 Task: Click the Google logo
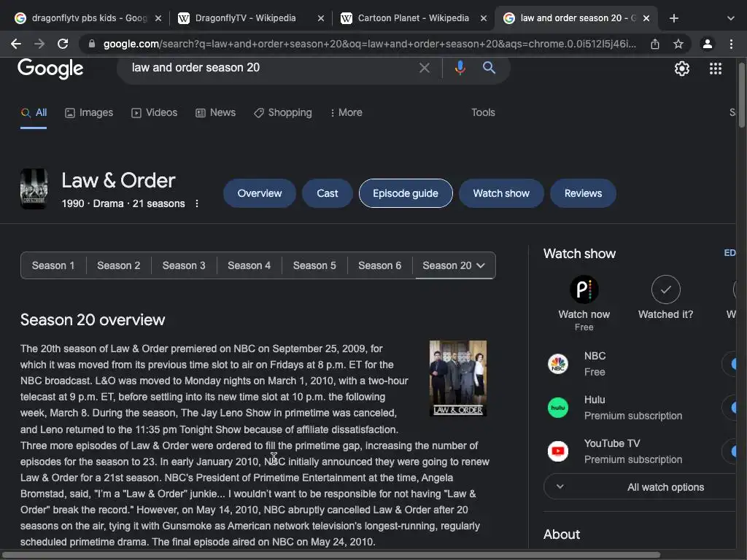pyautogui.click(x=50, y=68)
